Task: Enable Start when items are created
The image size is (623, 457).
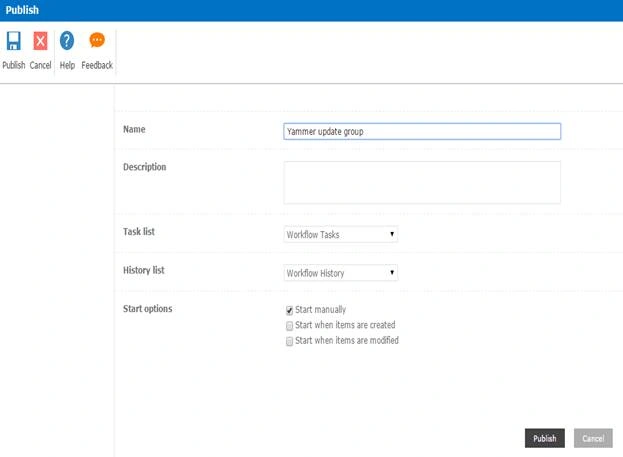Action: (x=289, y=326)
